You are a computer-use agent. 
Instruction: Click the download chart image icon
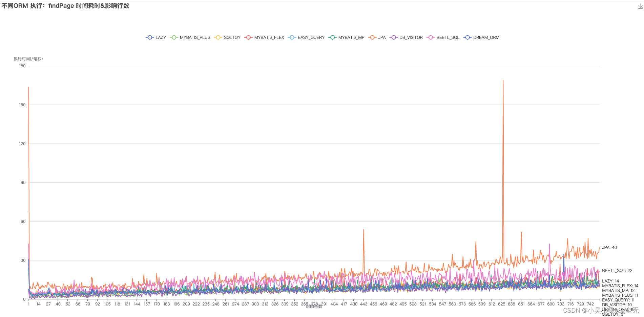(x=640, y=6)
